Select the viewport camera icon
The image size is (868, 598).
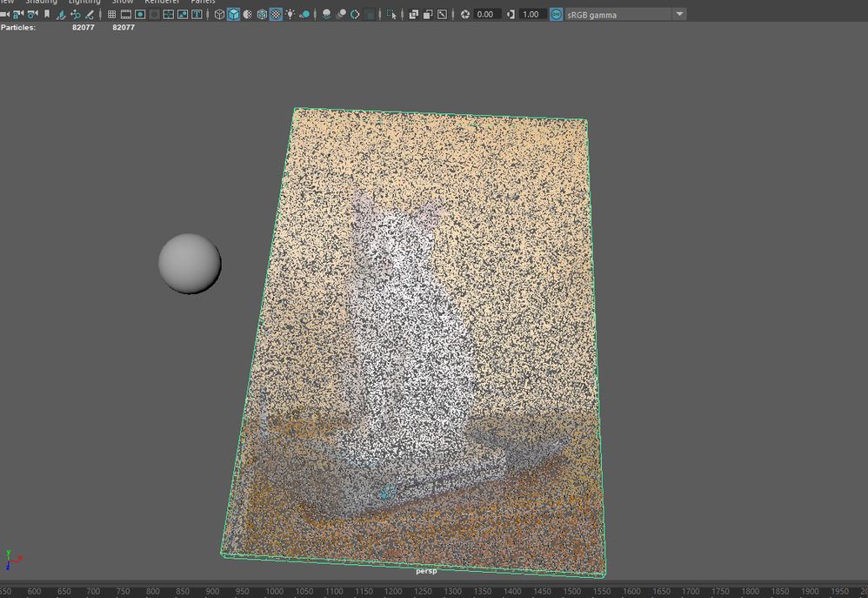(x=4, y=14)
